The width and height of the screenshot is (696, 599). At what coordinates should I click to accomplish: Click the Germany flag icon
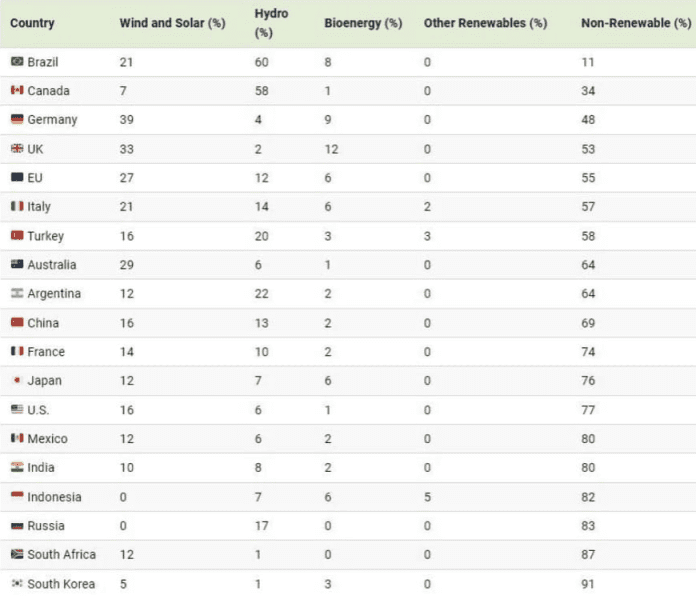click(x=17, y=120)
